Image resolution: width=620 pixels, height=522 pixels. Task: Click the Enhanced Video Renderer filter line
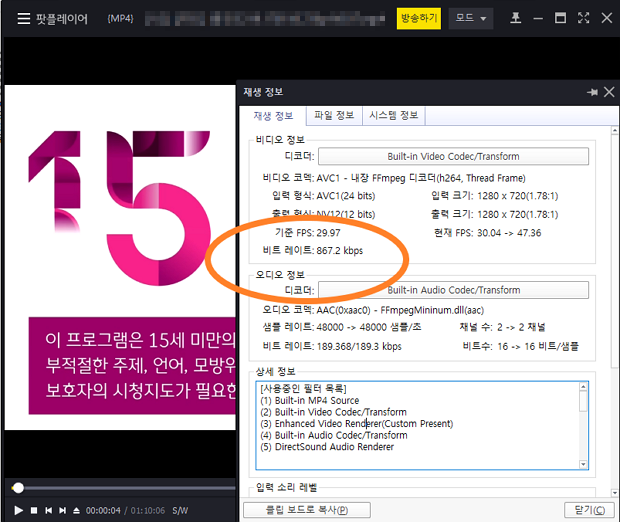(357, 424)
